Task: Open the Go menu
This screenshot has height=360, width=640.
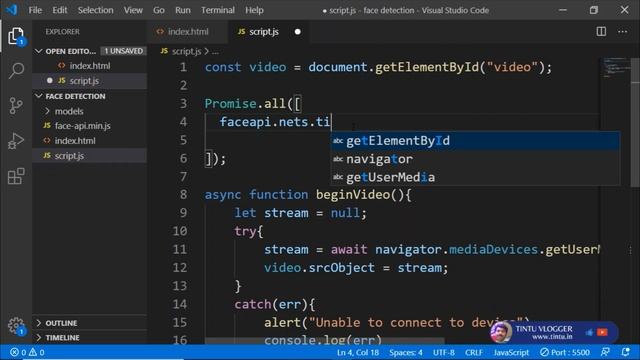Action: (x=159, y=10)
